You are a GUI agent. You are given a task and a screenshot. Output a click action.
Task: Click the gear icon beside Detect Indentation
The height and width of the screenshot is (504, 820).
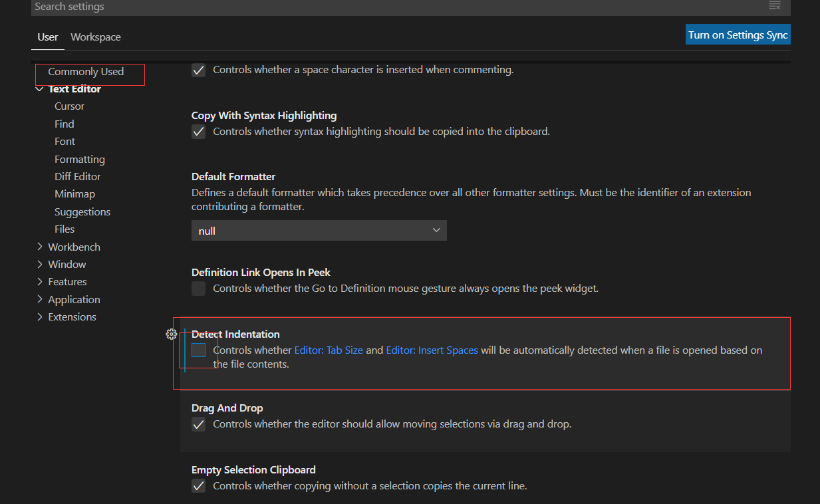172,334
